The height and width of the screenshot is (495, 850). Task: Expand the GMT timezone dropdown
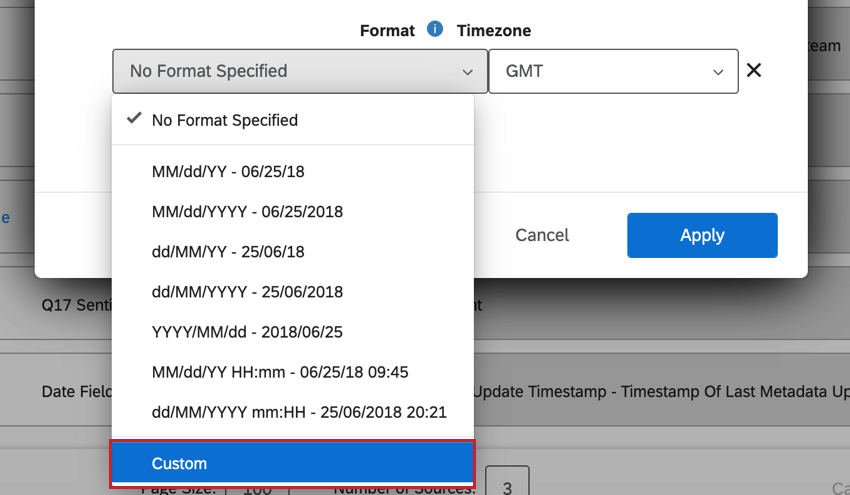coord(613,72)
